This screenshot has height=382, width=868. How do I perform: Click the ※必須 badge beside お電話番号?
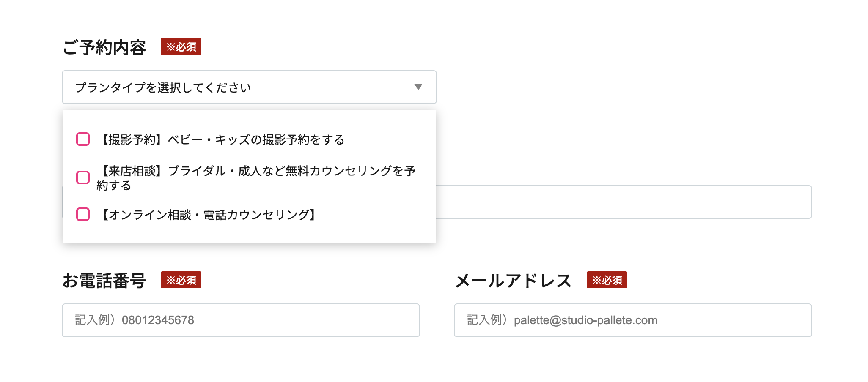click(x=181, y=280)
